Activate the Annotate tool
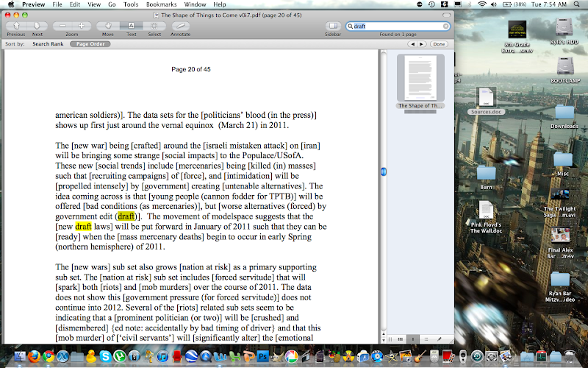This screenshot has height=368, width=588. tap(180, 26)
